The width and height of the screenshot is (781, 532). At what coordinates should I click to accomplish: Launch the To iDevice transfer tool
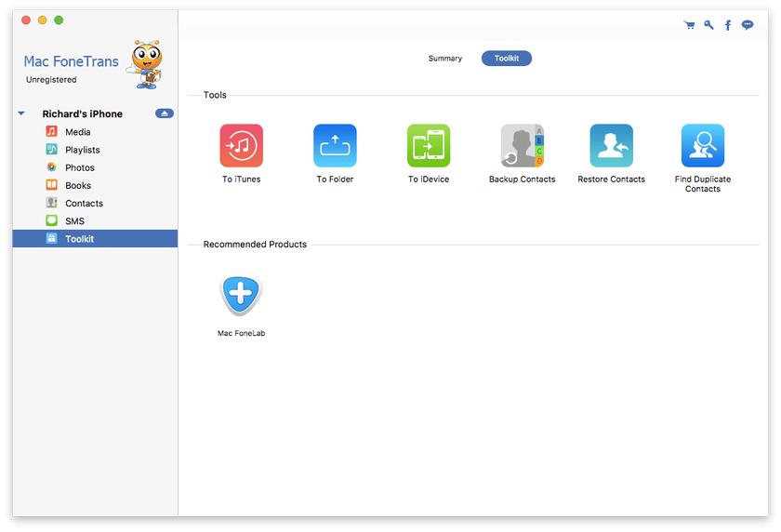click(x=429, y=145)
